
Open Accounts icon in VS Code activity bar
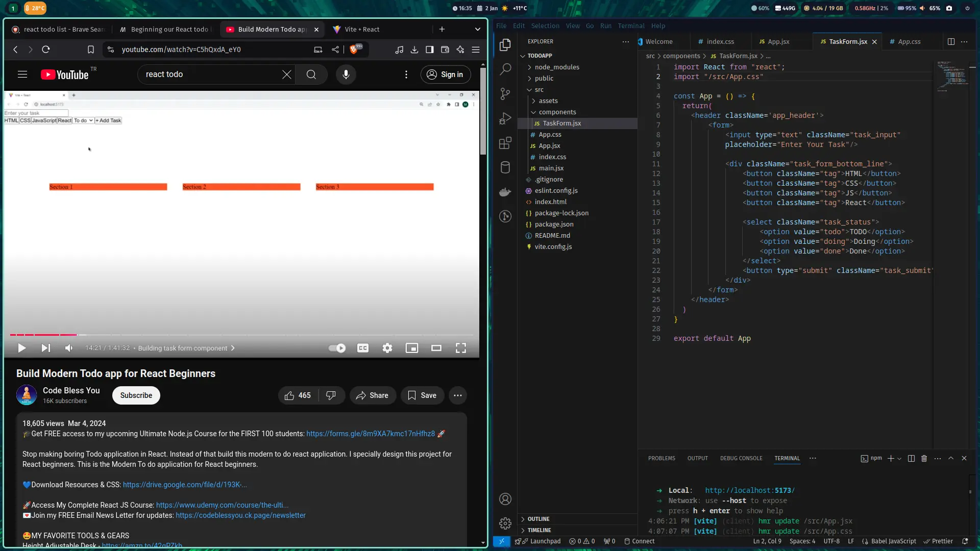pos(505,499)
